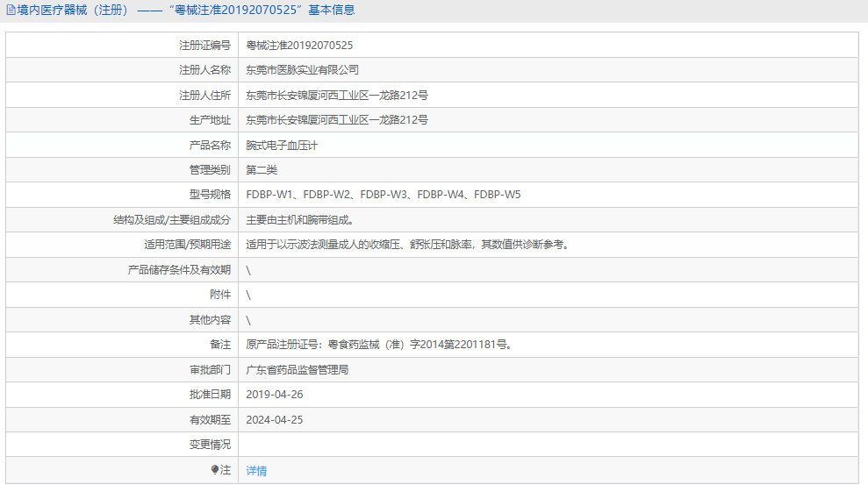Click the 变更情况 row label
This screenshot has height=492, width=868.
click(x=210, y=445)
